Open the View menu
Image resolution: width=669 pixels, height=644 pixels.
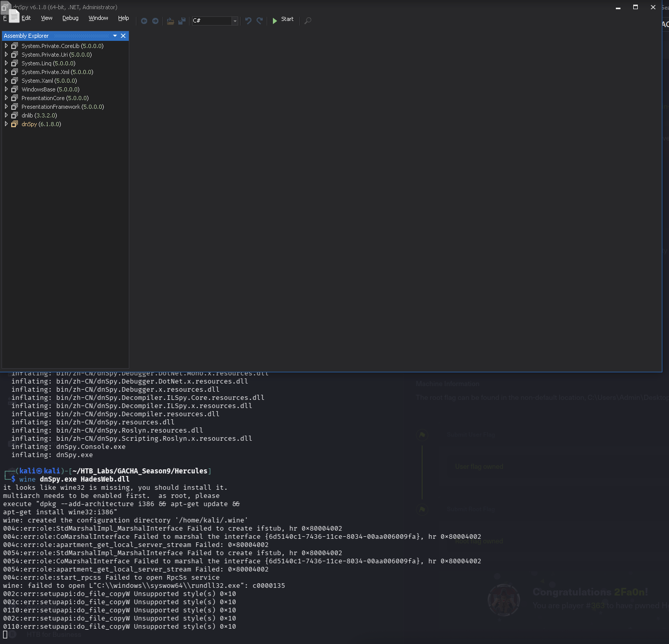click(47, 18)
